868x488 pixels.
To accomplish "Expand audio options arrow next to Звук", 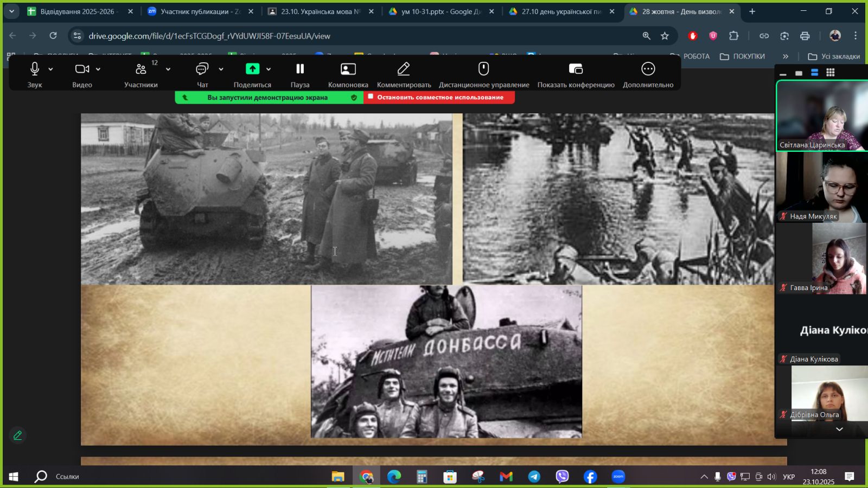I will point(50,69).
